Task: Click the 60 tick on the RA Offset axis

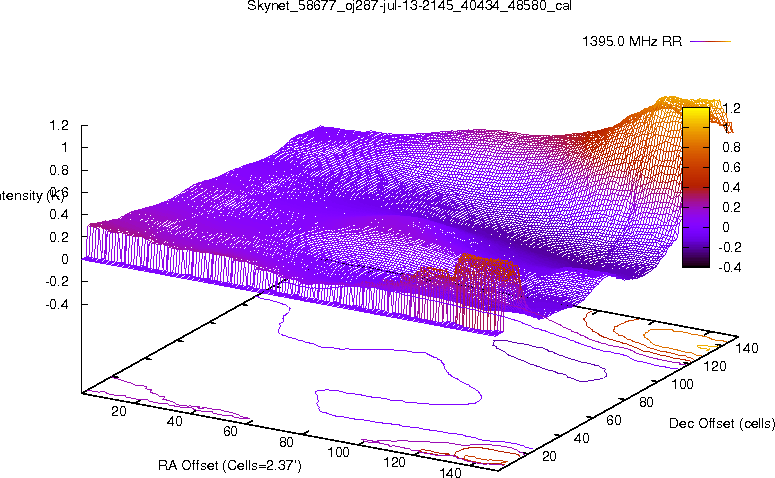Action: coord(230,432)
